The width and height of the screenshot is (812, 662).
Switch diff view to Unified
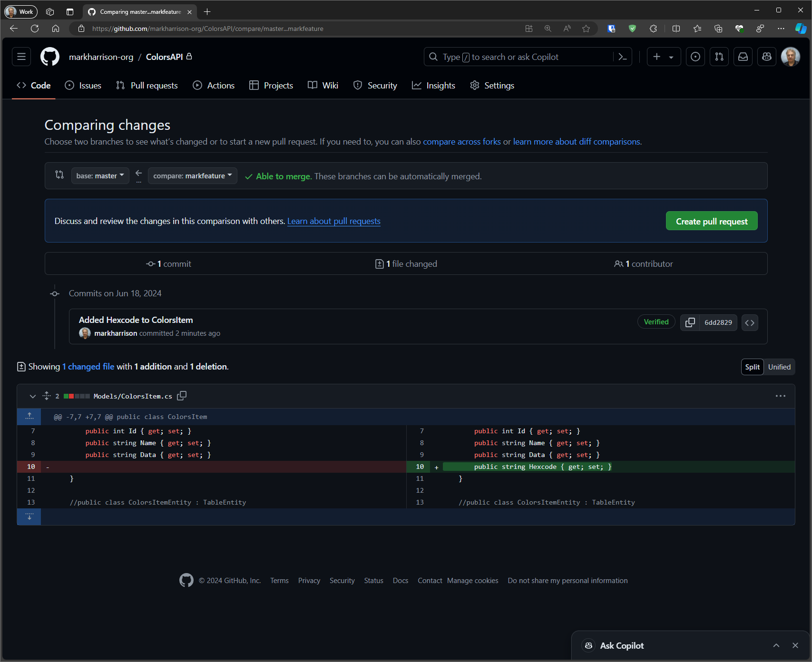tap(779, 367)
